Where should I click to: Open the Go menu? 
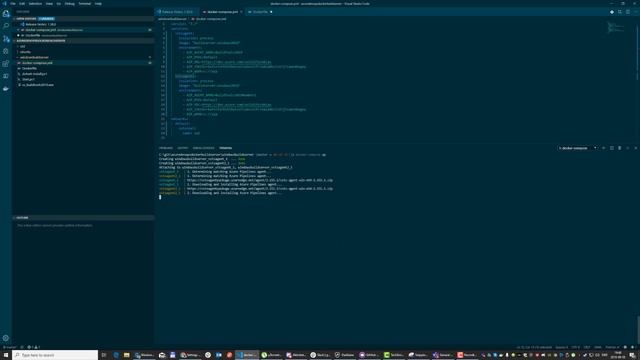pos(59,4)
